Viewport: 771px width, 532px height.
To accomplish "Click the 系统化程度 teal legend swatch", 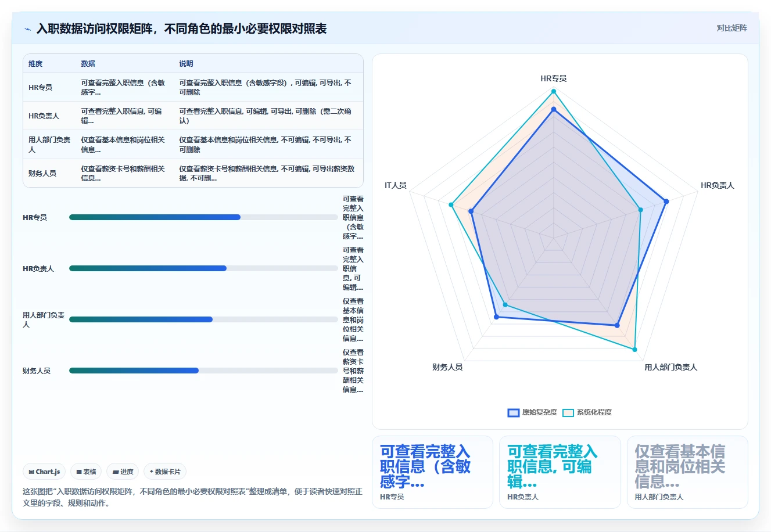I will (568, 413).
